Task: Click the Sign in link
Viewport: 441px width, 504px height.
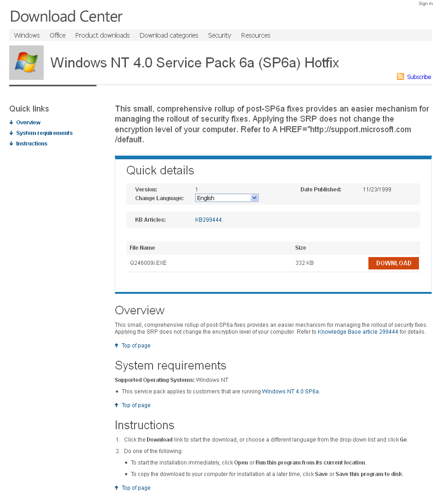Action: coord(425,4)
